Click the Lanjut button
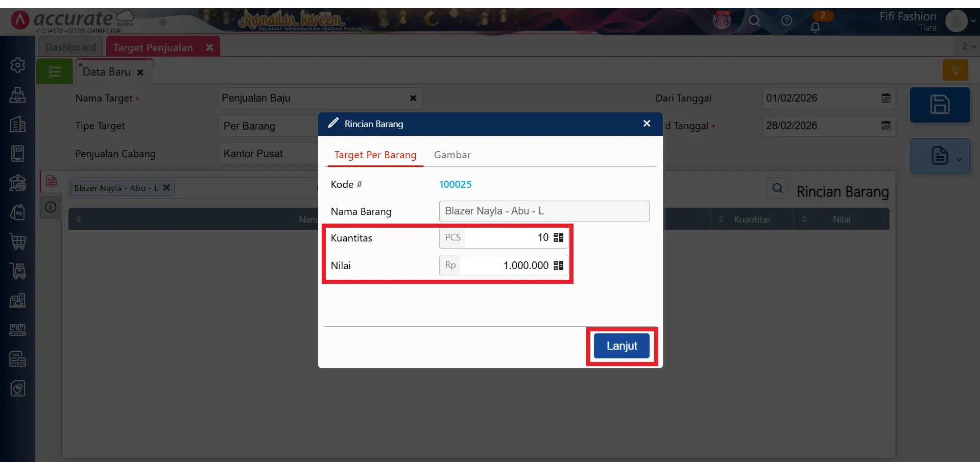 pyautogui.click(x=622, y=346)
